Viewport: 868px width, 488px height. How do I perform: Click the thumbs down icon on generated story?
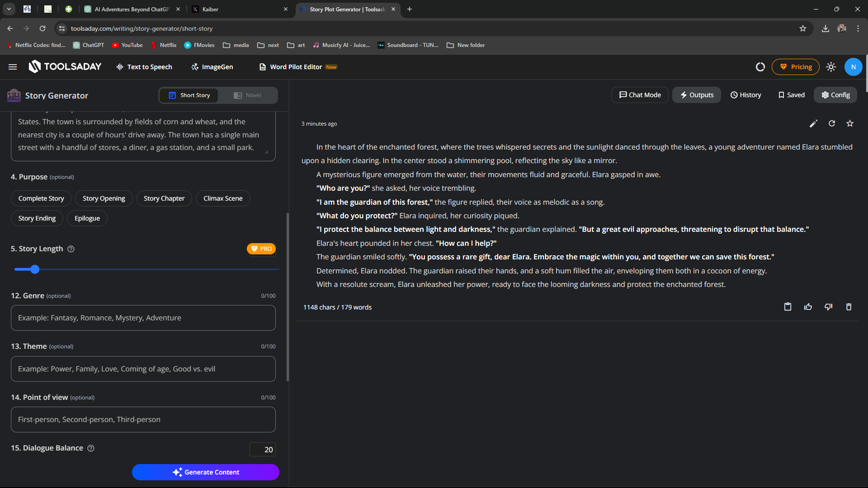coord(829,307)
